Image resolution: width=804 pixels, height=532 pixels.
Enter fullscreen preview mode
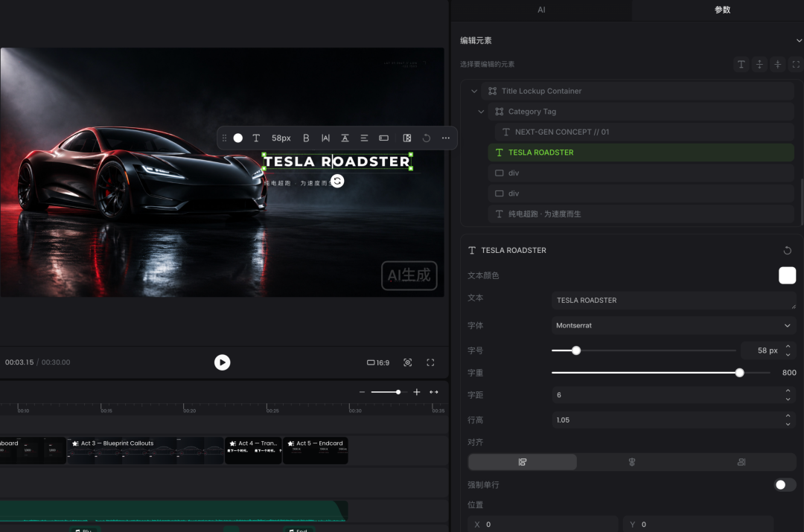[431, 362]
